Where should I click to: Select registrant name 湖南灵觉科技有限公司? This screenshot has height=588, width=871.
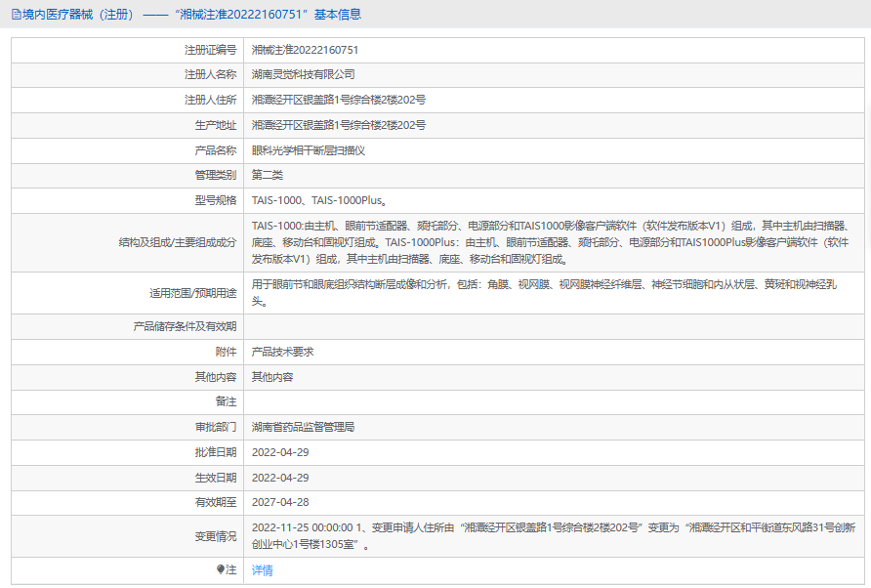(x=303, y=74)
